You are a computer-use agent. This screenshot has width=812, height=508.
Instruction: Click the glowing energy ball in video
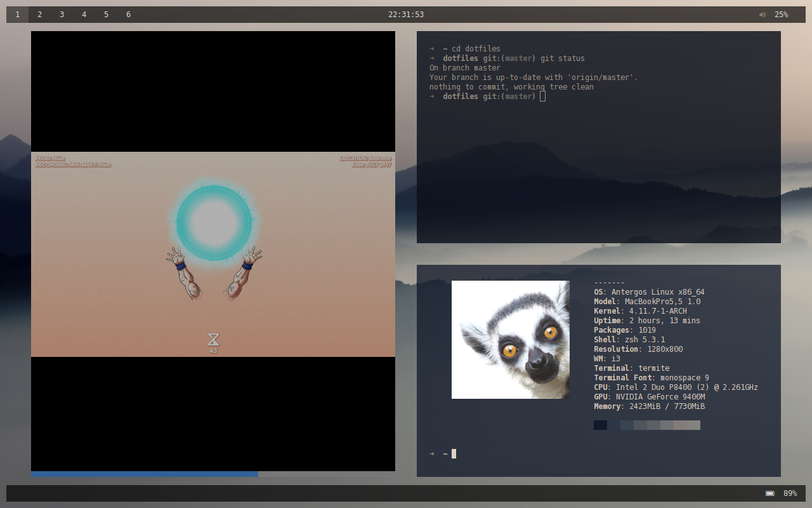pyautogui.click(x=214, y=222)
